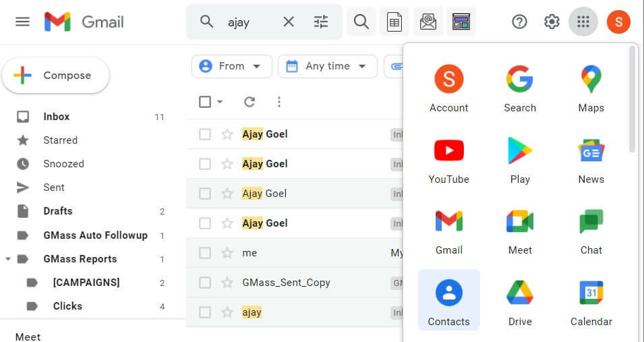
Task: Open Meet in the apps panel
Action: (x=520, y=231)
